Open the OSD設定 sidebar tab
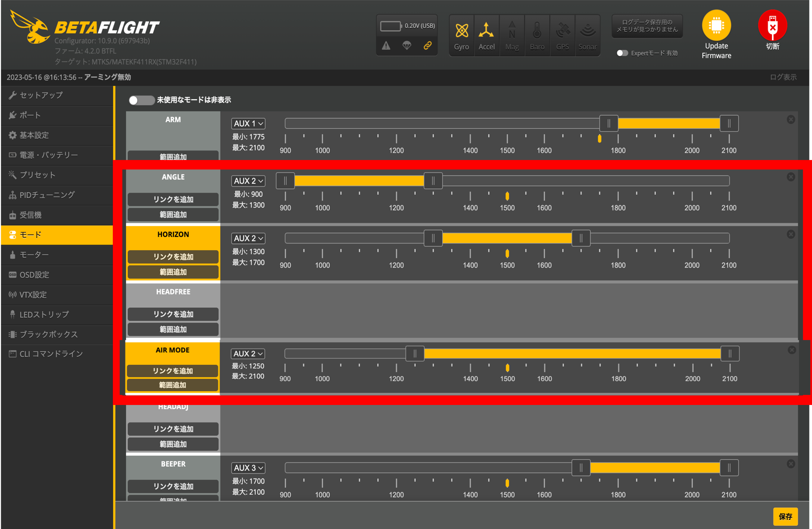812x529 pixels. click(x=57, y=275)
